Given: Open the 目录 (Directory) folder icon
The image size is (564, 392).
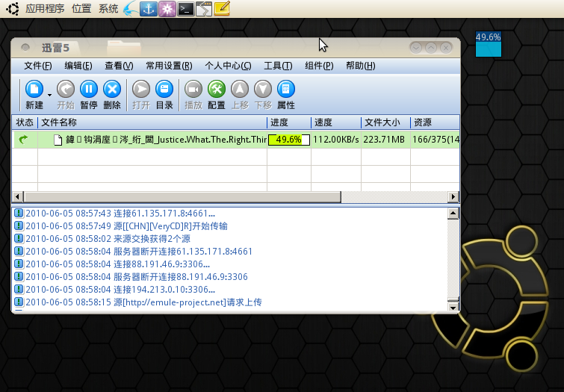Looking at the screenshot, I should [164, 90].
